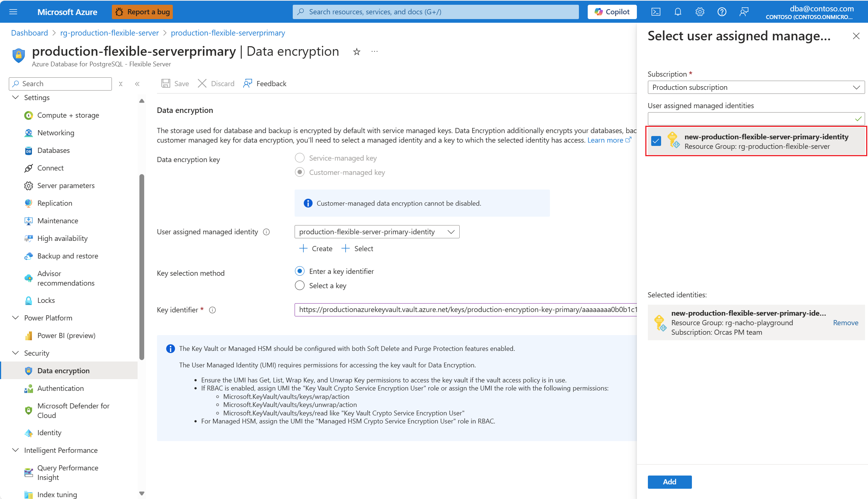Open the hamburger portal menu
Image resolution: width=868 pixels, height=499 pixels.
(x=13, y=12)
